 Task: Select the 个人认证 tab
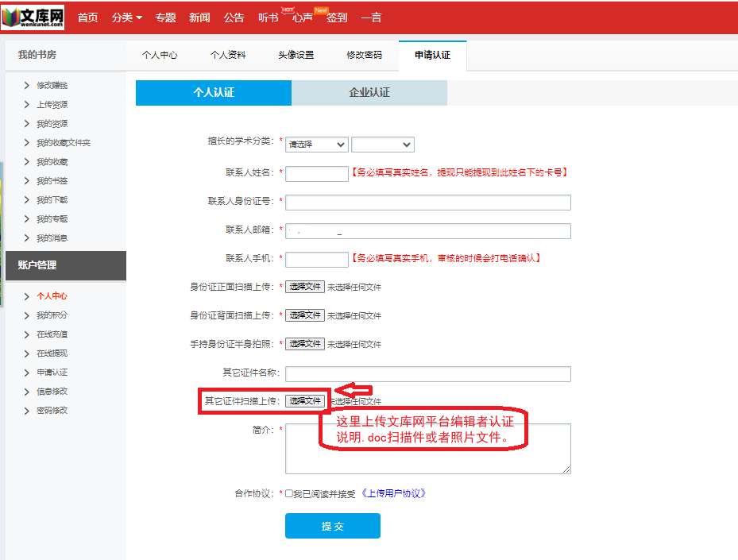coord(214,92)
